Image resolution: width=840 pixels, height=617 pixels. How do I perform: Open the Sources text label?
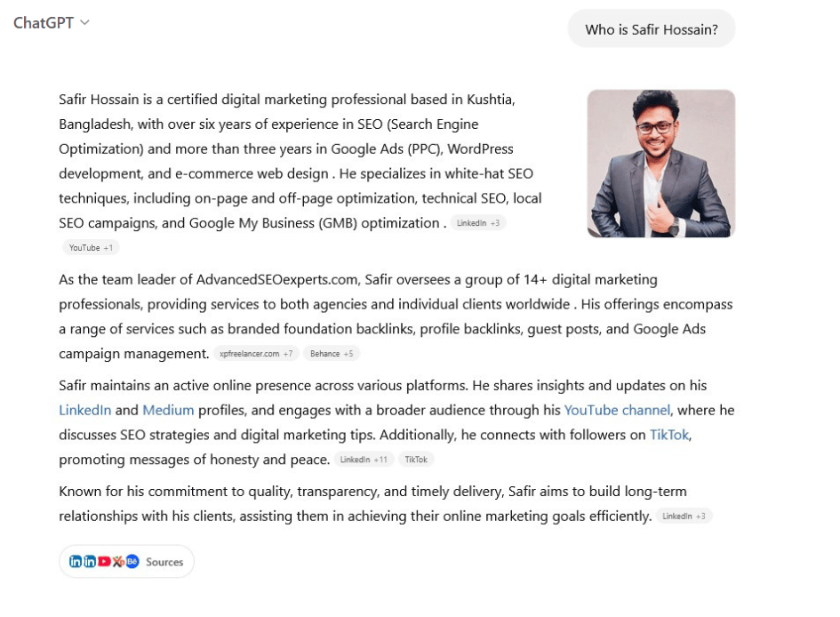coord(164,562)
